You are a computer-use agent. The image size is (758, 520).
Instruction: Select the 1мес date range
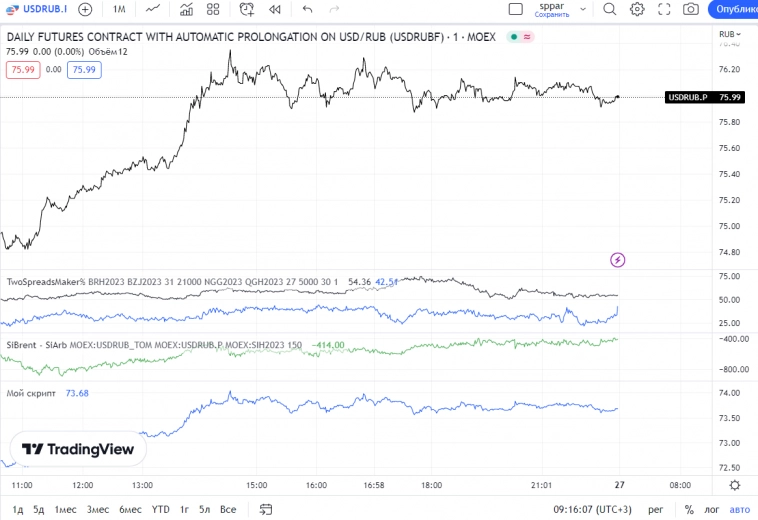pyautogui.click(x=65, y=509)
